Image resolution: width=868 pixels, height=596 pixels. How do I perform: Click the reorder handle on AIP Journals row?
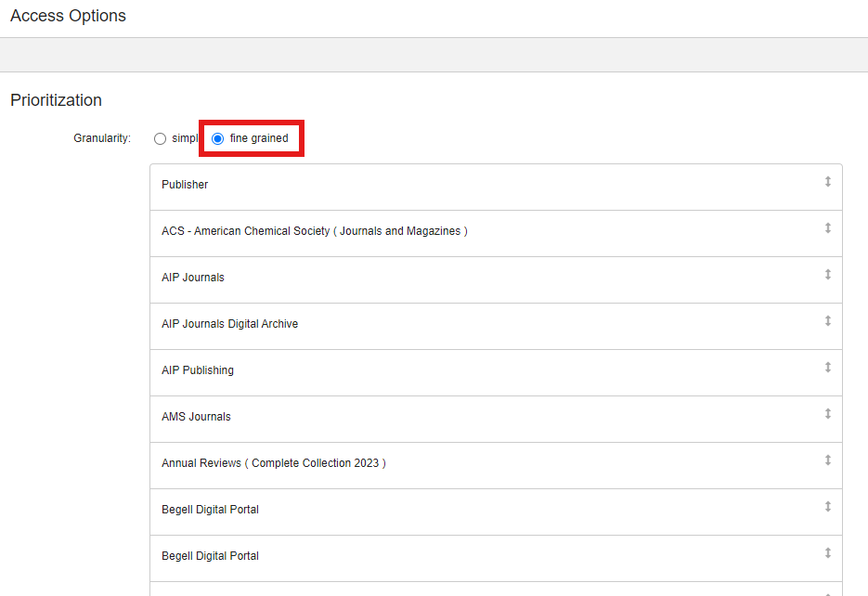pyautogui.click(x=827, y=275)
